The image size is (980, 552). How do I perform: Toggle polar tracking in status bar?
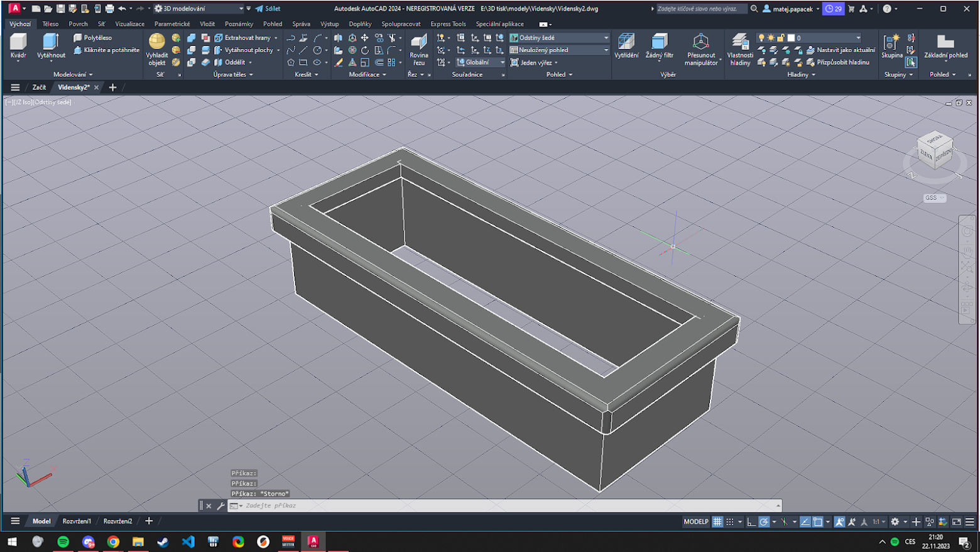(764, 522)
